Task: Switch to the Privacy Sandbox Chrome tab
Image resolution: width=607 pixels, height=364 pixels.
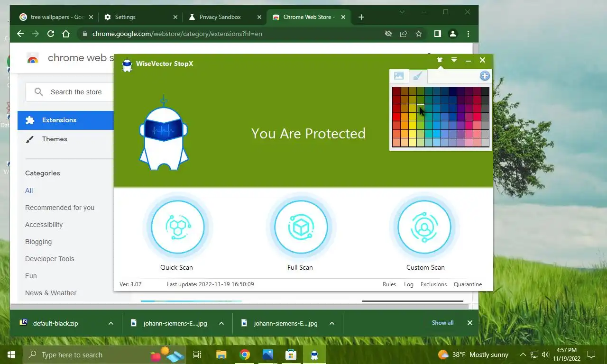Action: pyautogui.click(x=224, y=17)
